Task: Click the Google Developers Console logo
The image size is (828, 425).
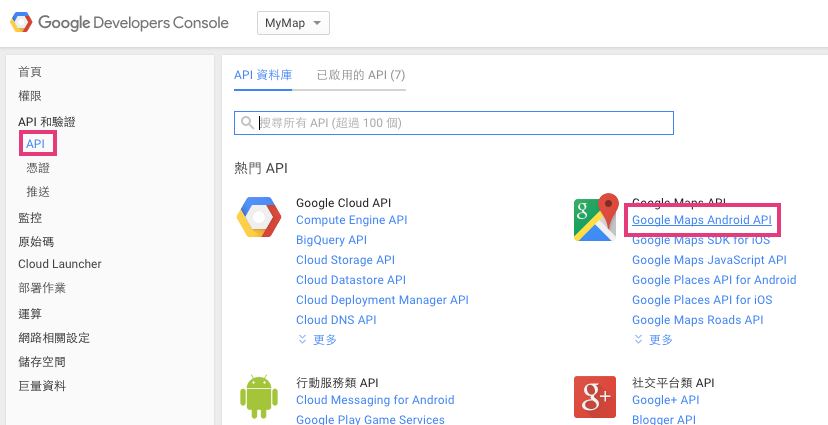Action: (x=120, y=23)
